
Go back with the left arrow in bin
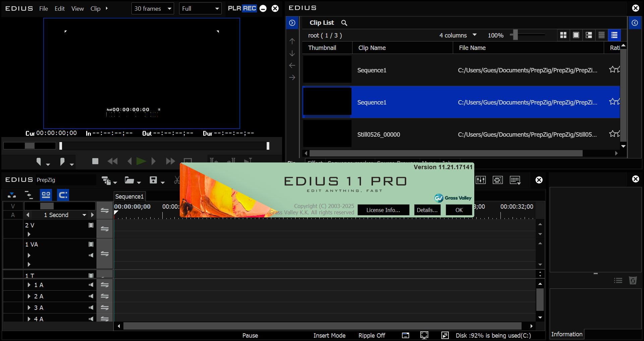tap(292, 65)
